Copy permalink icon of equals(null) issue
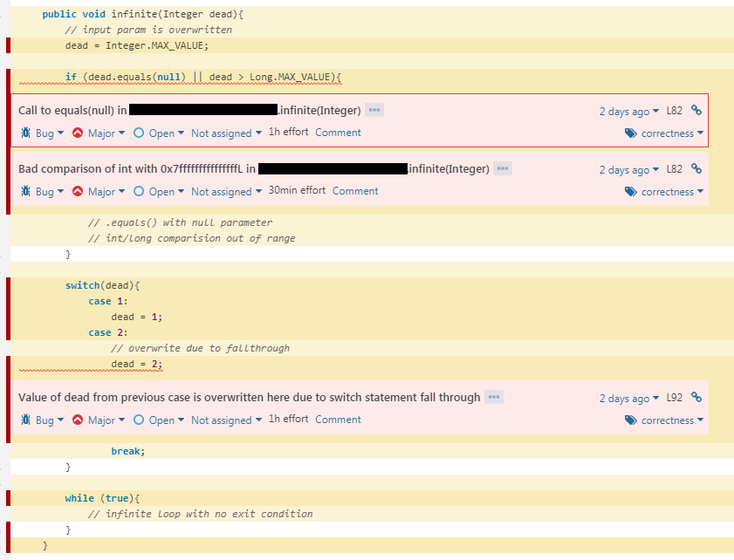Image resolution: width=734 pixels, height=560 pixels. pyautogui.click(x=696, y=111)
